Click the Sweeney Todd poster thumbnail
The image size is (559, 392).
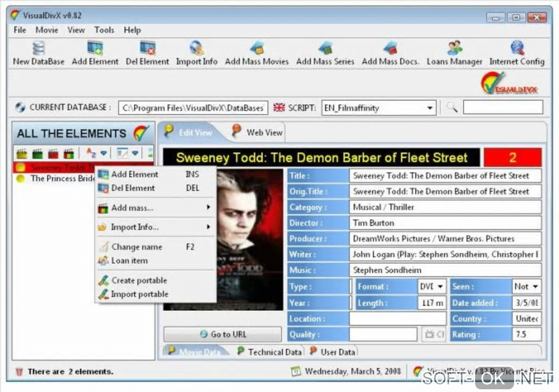249,239
